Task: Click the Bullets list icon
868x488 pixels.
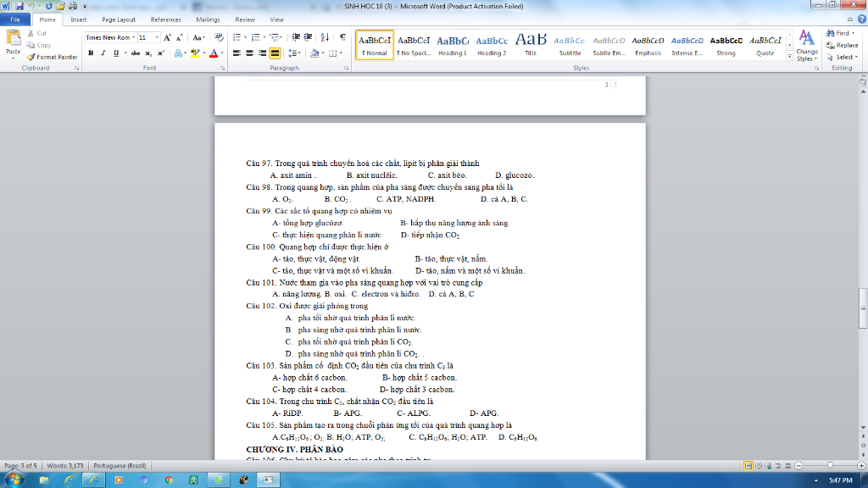Action: 237,37
